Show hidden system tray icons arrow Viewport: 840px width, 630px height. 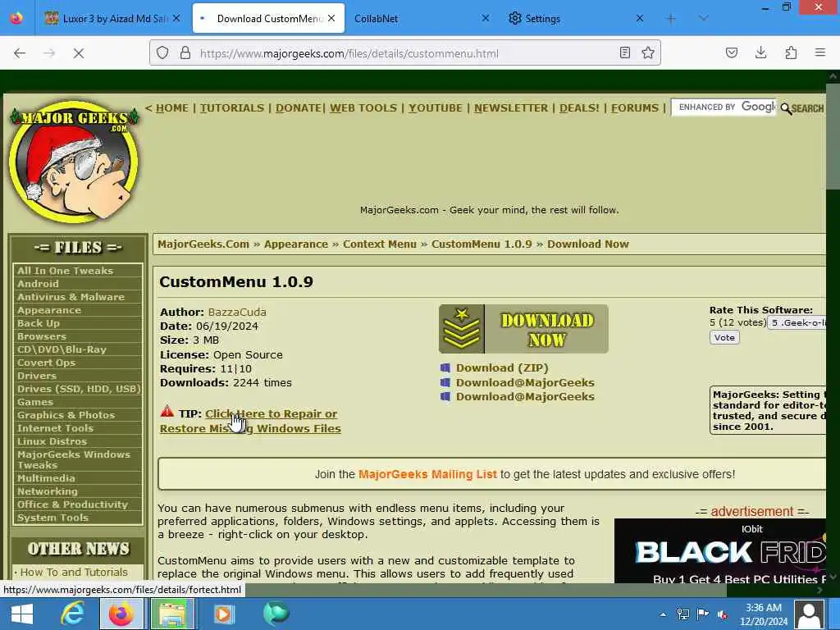coord(663,614)
